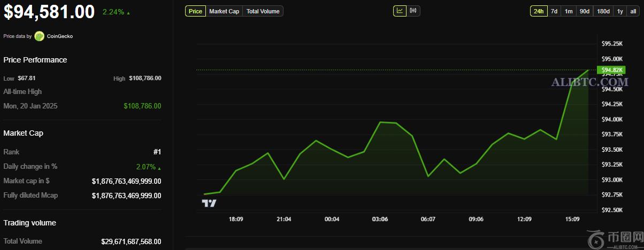This screenshot has height=250, width=644.
Task: Click the 2.24% price change indicator
Action: pos(113,12)
